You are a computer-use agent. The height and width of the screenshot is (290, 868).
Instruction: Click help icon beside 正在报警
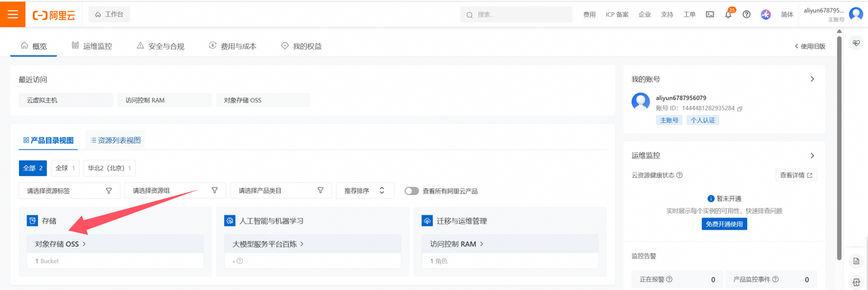coord(669,279)
